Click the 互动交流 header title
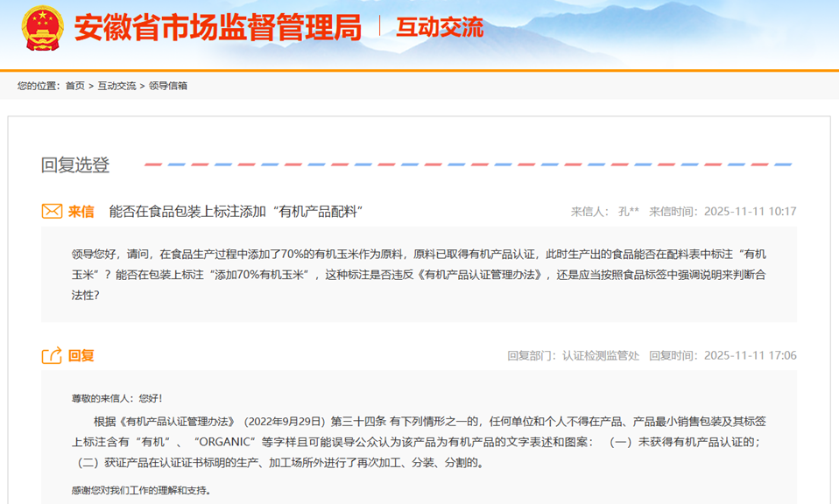The height and width of the screenshot is (504, 839). (x=440, y=27)
